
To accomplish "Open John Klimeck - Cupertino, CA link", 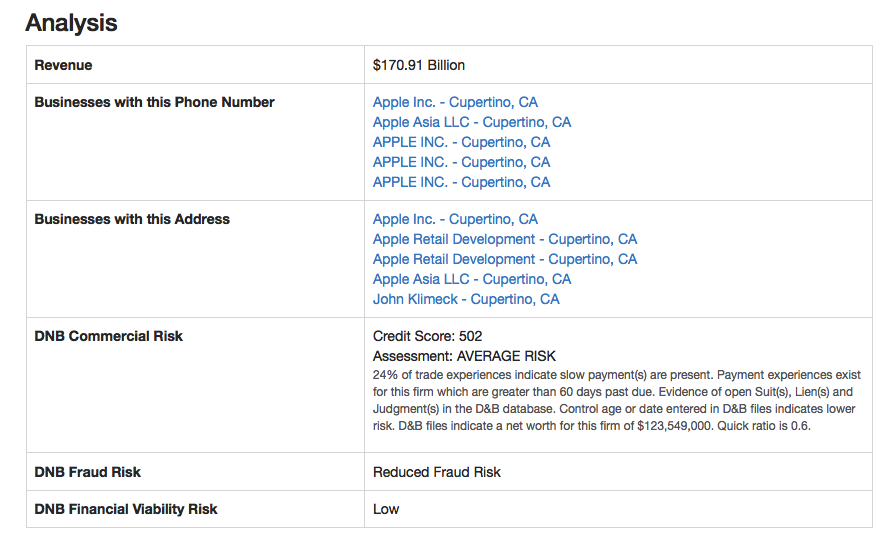I will coord(466,299).
